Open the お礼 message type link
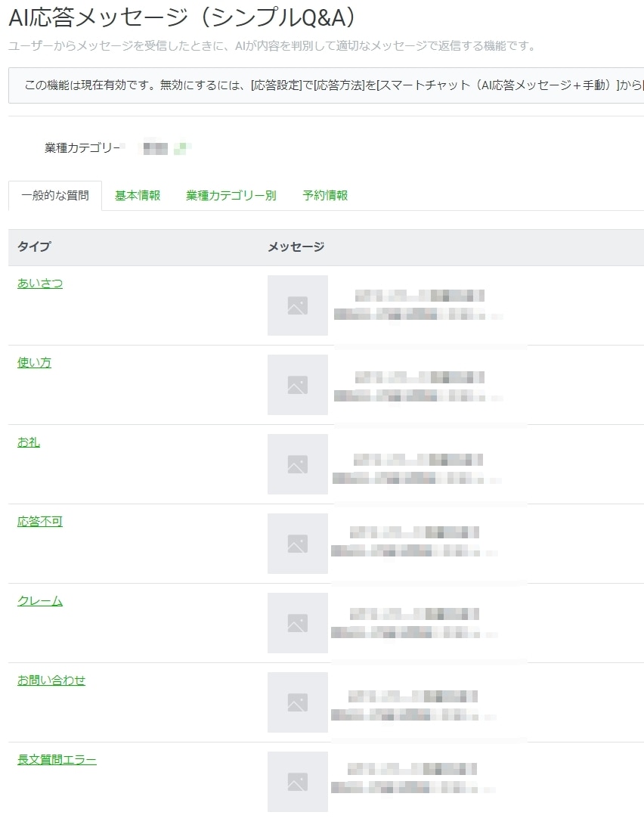The height and width of the screenshot is (837, 644). [x=29, y=442]
